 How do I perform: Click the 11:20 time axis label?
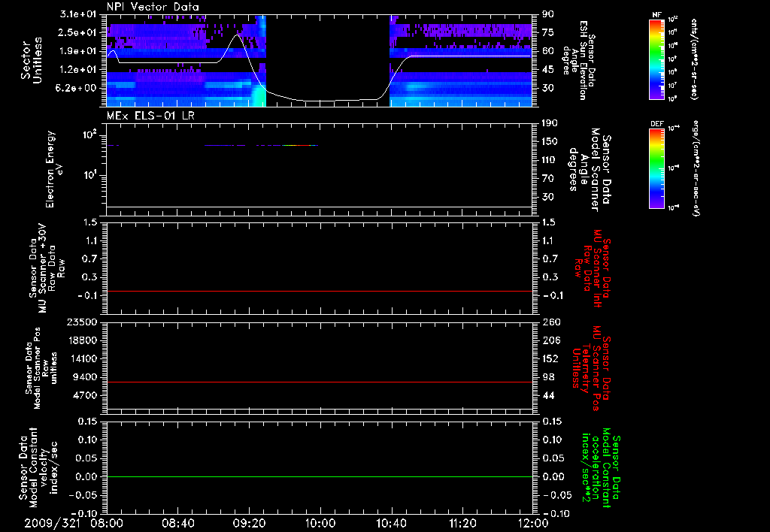(x=462, y=523)
